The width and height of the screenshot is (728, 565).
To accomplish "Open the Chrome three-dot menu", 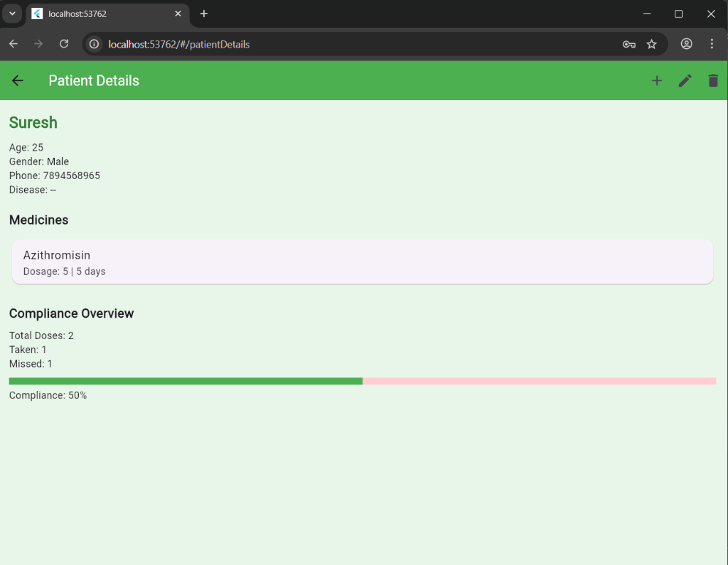I will [x=712, y=44].
